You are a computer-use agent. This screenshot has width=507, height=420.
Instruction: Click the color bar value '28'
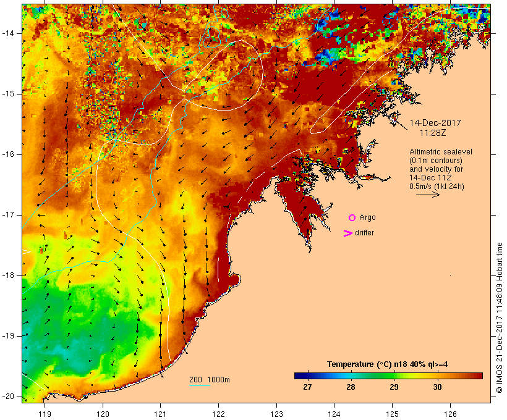(x=351, y=387)
